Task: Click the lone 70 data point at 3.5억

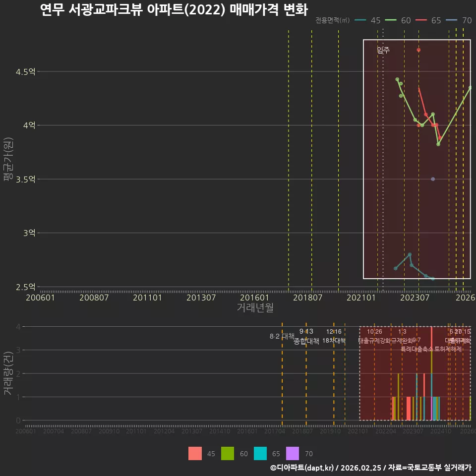Action: pos(433,179)
